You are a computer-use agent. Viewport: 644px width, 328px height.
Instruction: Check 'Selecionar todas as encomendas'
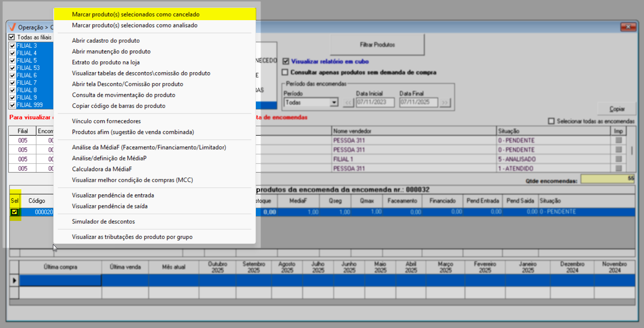point(551,121)
